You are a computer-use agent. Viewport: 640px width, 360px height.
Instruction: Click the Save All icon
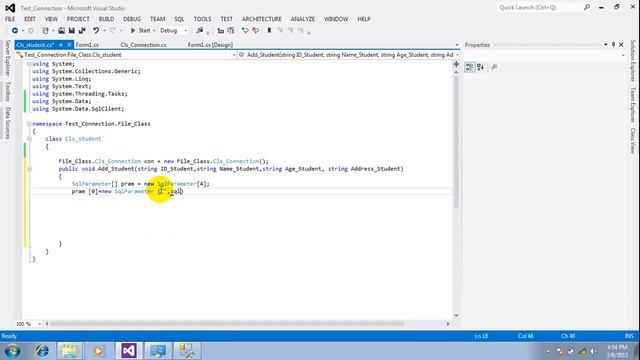click(82, 31)
